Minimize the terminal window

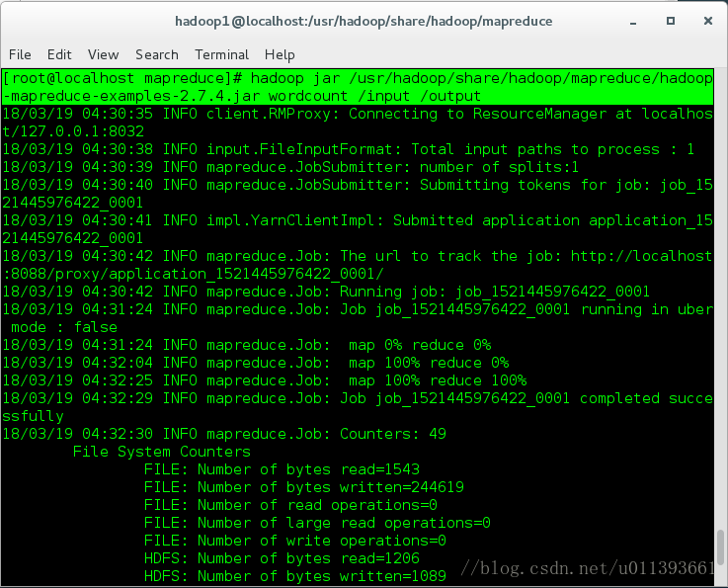click(633, 22)
